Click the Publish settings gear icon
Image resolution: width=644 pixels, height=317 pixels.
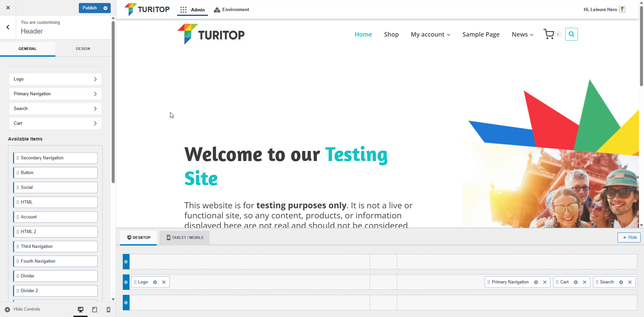click(105, 8)
